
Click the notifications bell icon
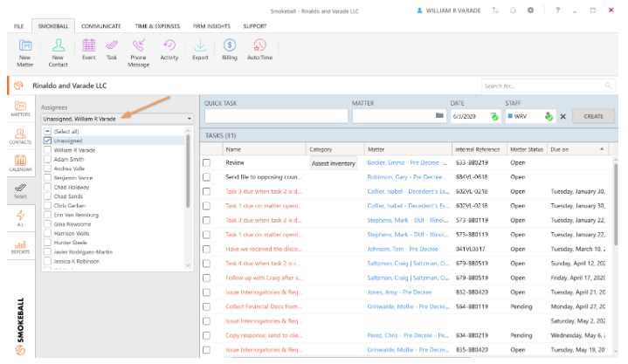click(x=513, y=10)
